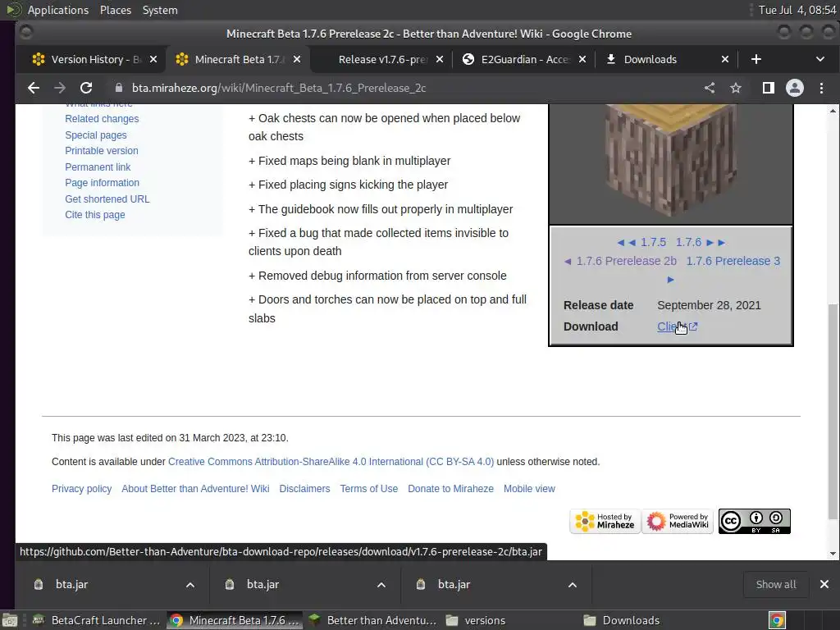The image size is (840, 630).
Task: Bookmark this page with the star icon
Action: click(736, 88)
